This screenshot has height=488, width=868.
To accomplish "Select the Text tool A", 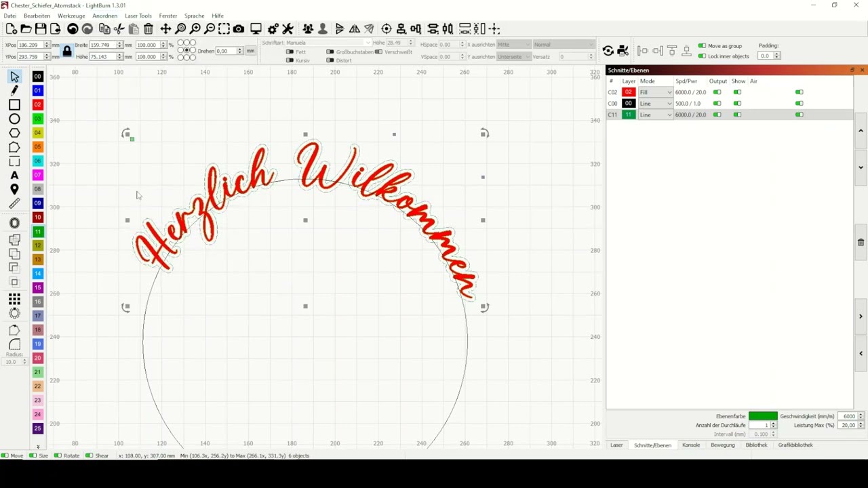I will point(14,176).
